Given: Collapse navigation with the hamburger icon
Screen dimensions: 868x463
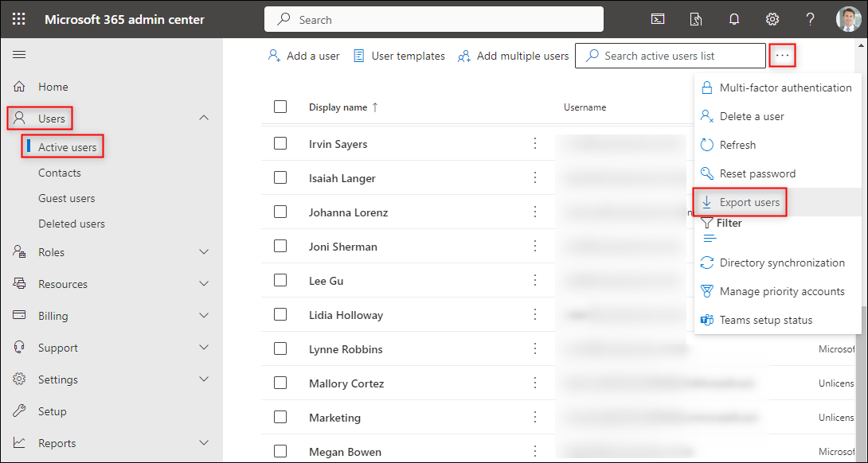Looking at the screenshot, I should coord(19,55).
